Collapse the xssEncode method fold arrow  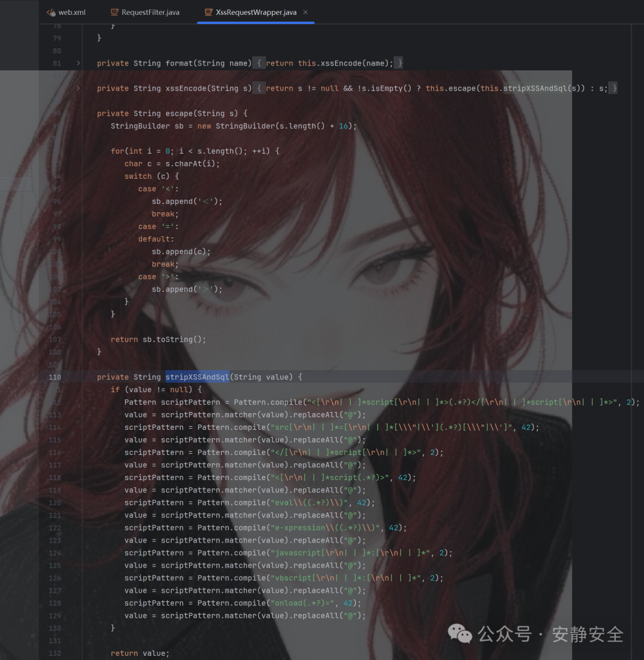pyautogui.click(x=78, y=88)
